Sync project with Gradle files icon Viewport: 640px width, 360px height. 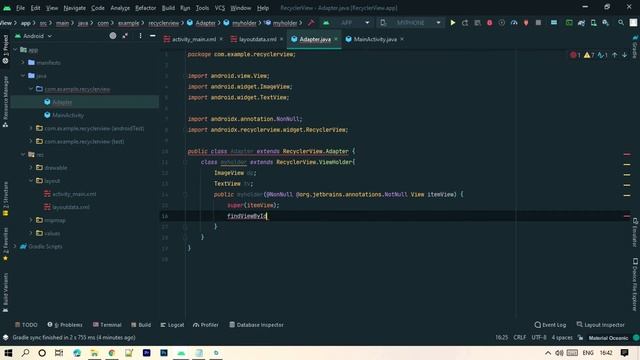(581, 23)
